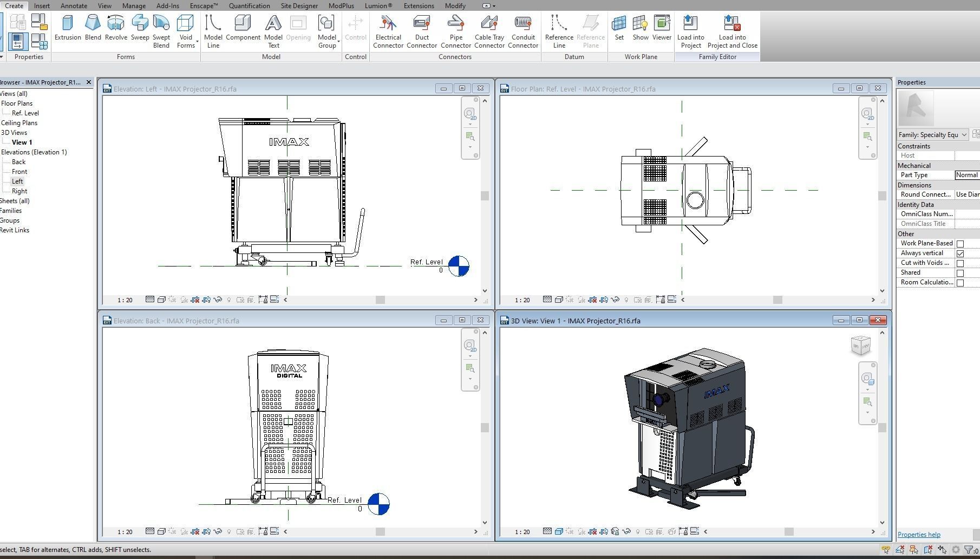Screen dimensions: 980x559
Task: Open Family Types from Properties ribbon panel
Action: [x=39, y=41]
